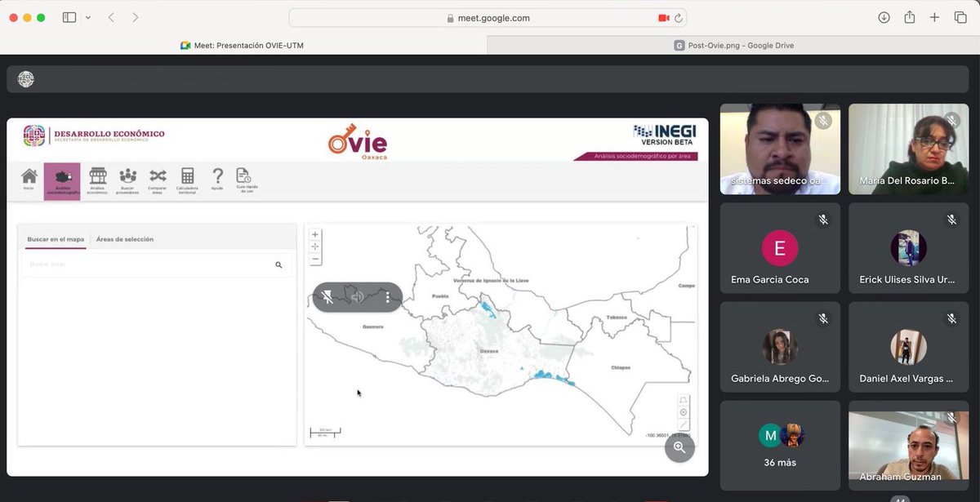Open the Ayuda question mark icon
This screenshot has height=502, width=980.
[x=217, y=180]
